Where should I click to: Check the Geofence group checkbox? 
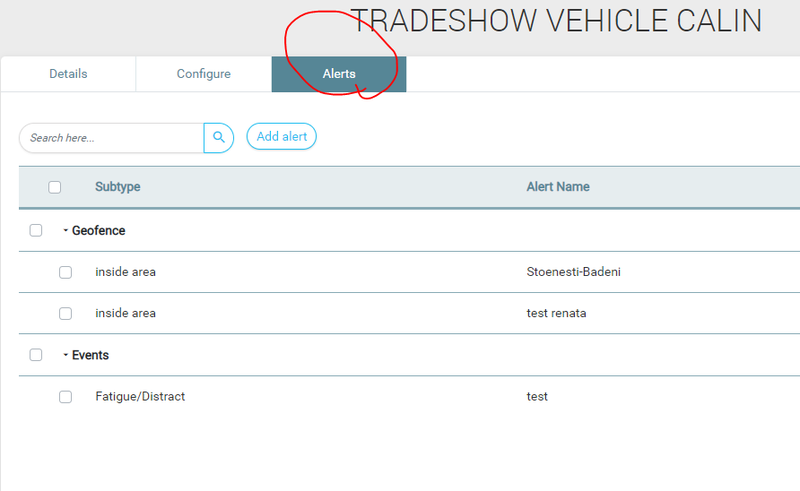coord(36,231)
